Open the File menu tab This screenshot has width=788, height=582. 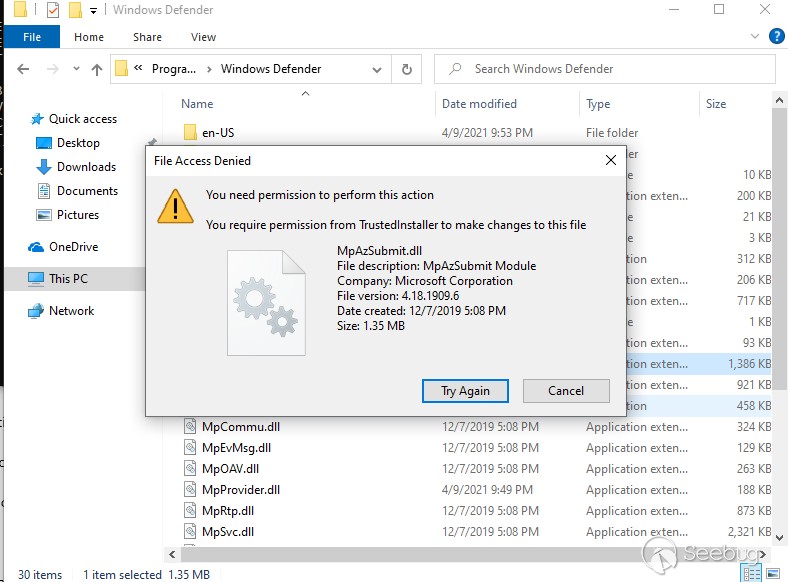31,37
